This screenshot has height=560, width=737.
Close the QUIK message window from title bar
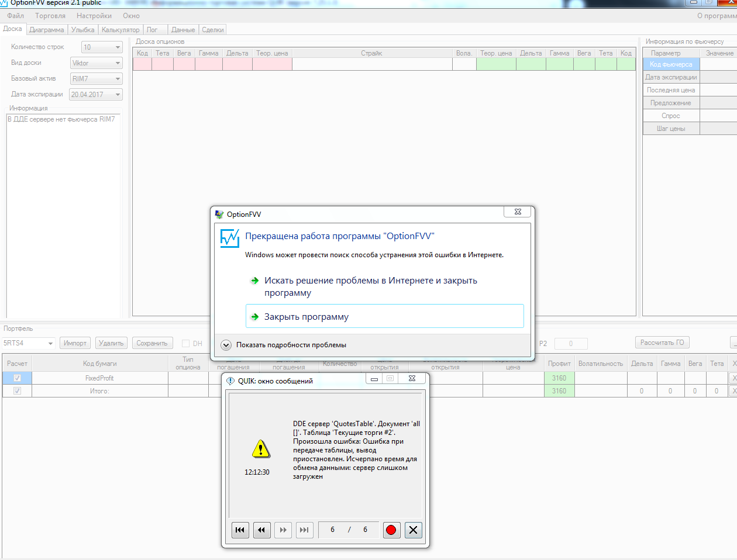[412, 379]
